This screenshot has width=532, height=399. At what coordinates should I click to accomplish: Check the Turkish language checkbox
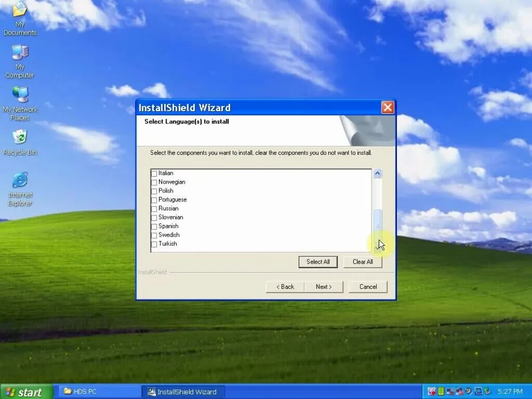(x=154, y=244)
